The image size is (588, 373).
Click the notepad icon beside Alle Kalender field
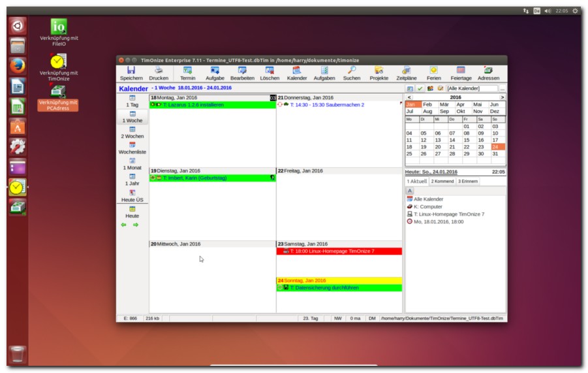441,89
